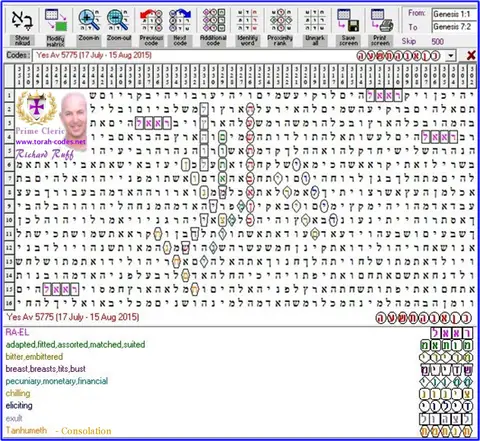This screenshot has height=441, width=480.
Task: Click the RA-EL legend term
Action: point(17,332)
